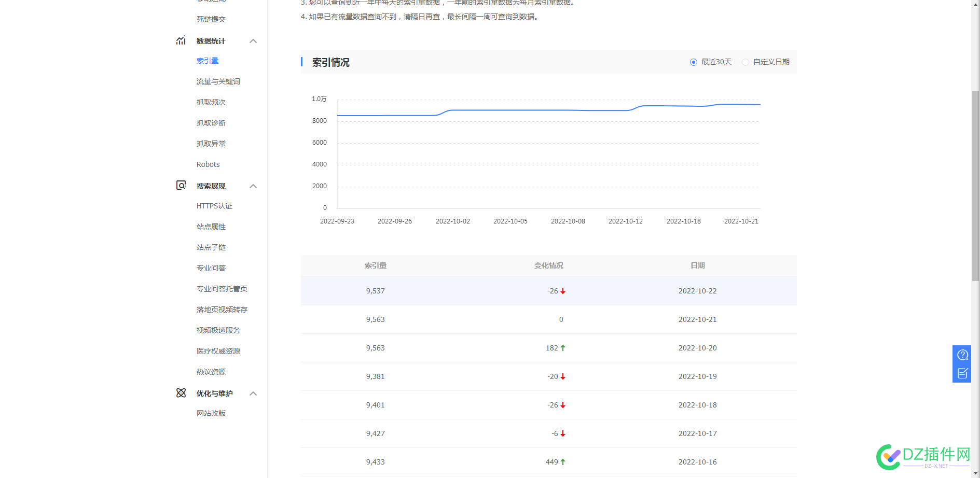980x478 pixels.
Task: Click the 2022-10-22 date cell
Action: pyautogui.click(x=698, y=291)
